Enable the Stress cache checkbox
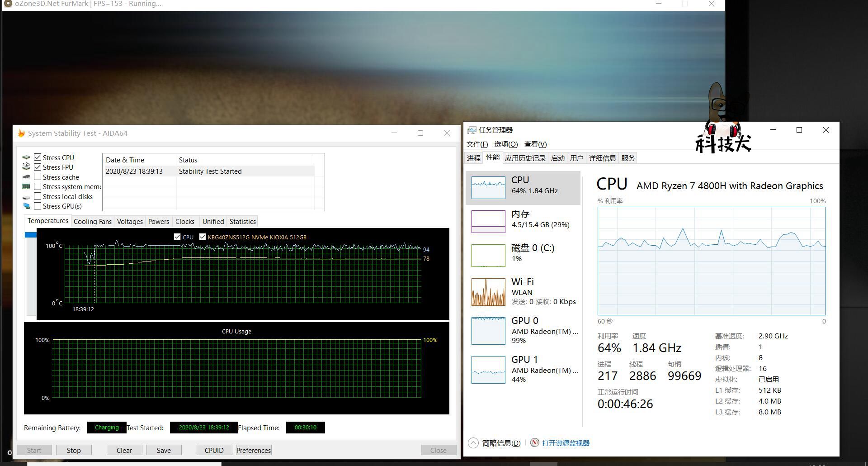 pyautogui.click(x=38, y=177)
